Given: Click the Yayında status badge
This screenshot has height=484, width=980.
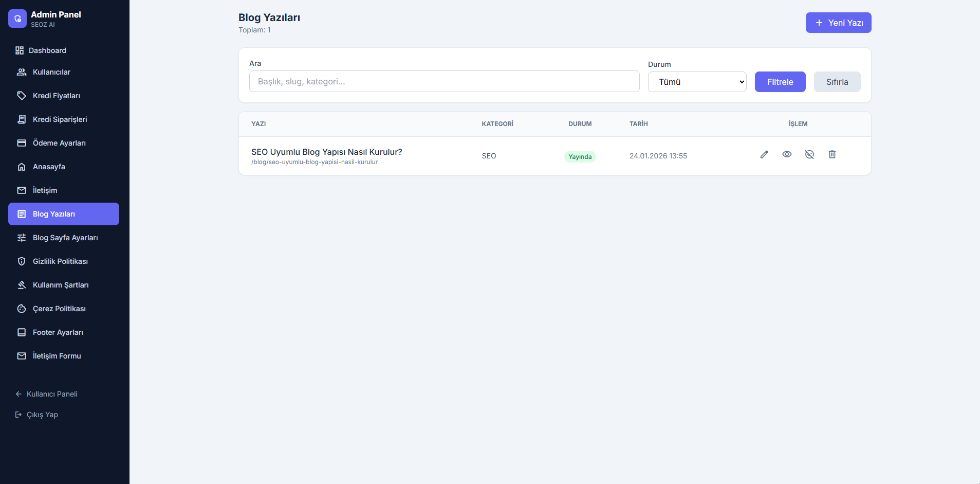Looking at the screenshot, I should point(580,156).
